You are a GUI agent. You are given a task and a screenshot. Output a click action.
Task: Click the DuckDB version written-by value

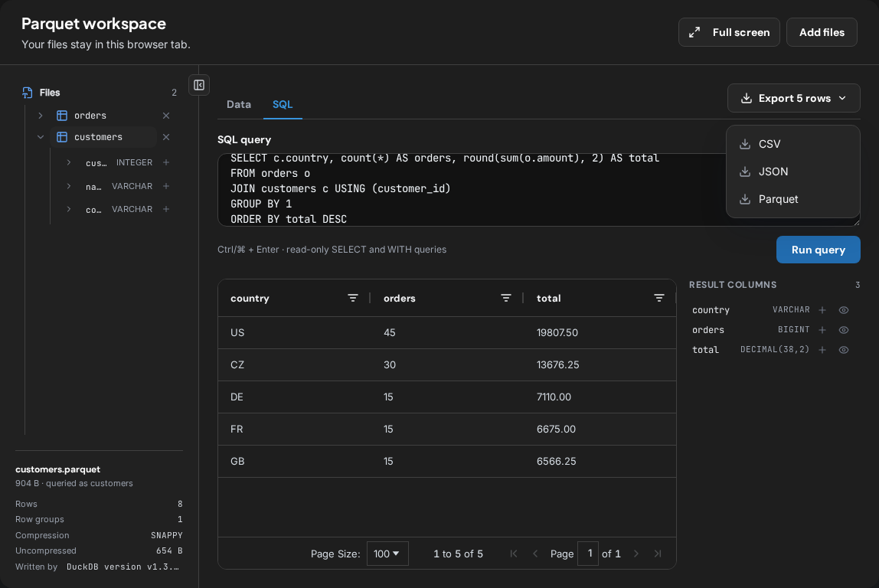(123, 567)
